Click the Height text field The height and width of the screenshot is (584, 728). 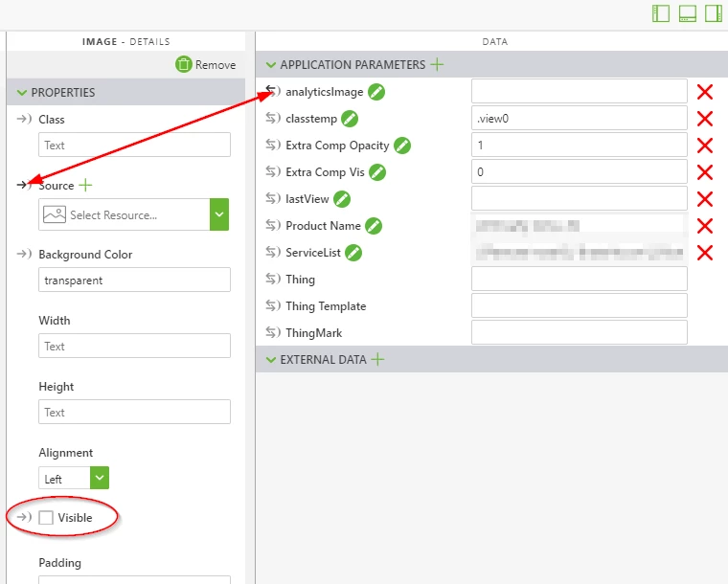pos(135,412)
